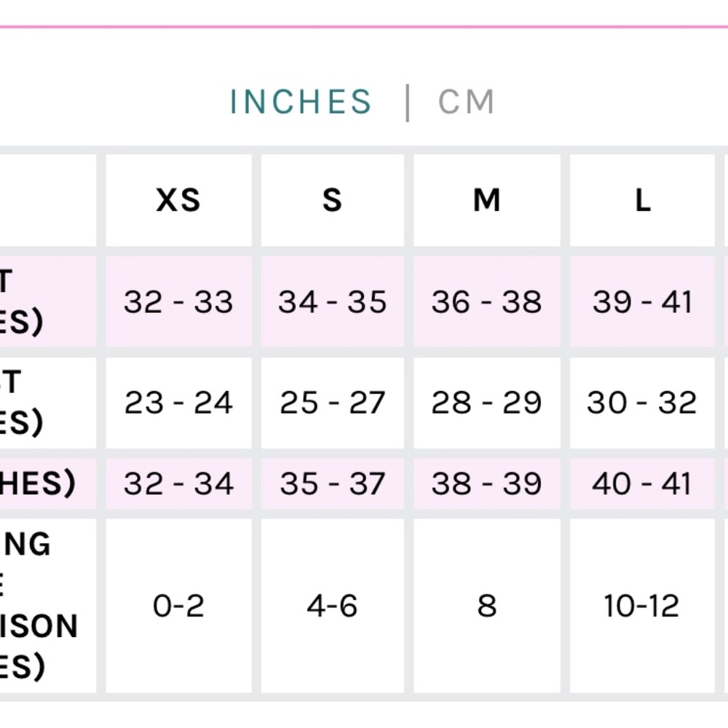This screenshot has height=728, width=728.
Task: Click the 0-2 size comparison cell
Action: [178, 606]
